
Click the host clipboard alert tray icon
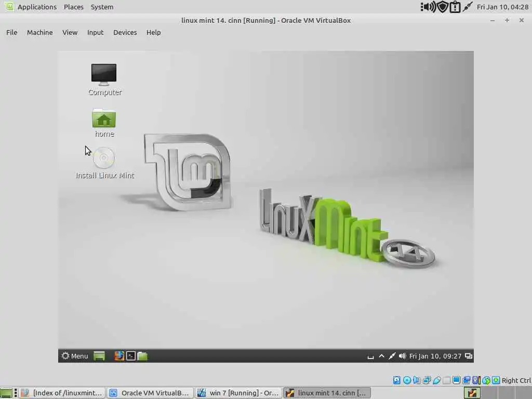pos(455,7)
